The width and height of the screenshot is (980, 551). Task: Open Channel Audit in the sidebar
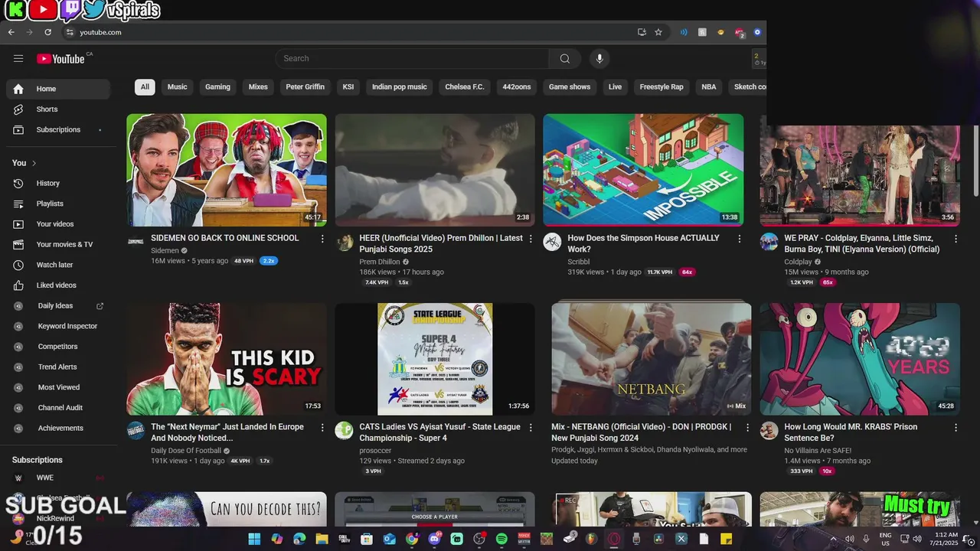click(58, 408)
